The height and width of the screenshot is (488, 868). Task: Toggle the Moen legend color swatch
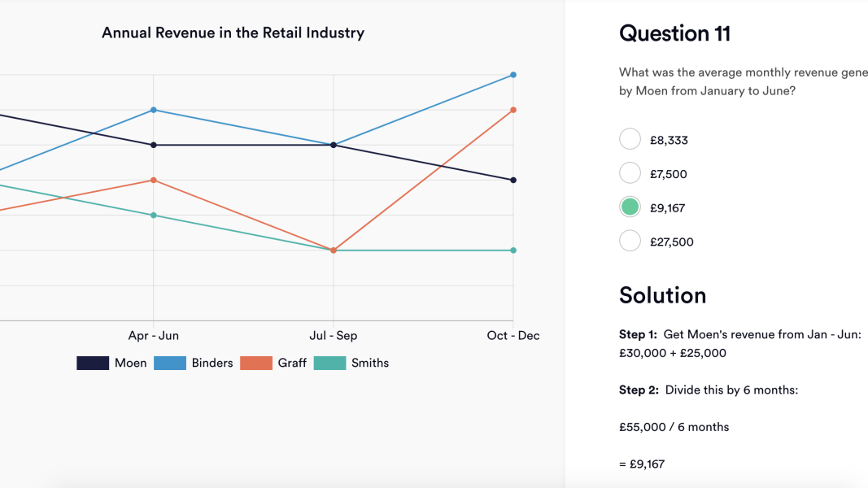[x=93, y=363]
